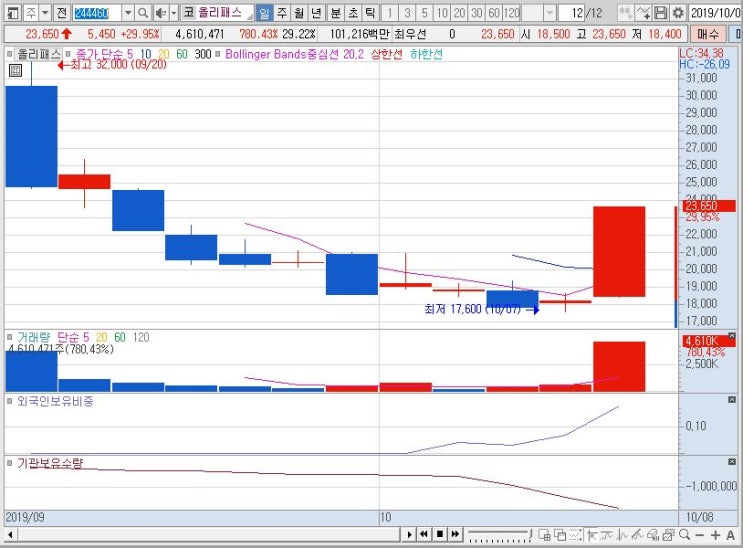This screenshot has width=743, height=548.
Task: Choose the 20 interval button
Action: [x=459, y=13]
